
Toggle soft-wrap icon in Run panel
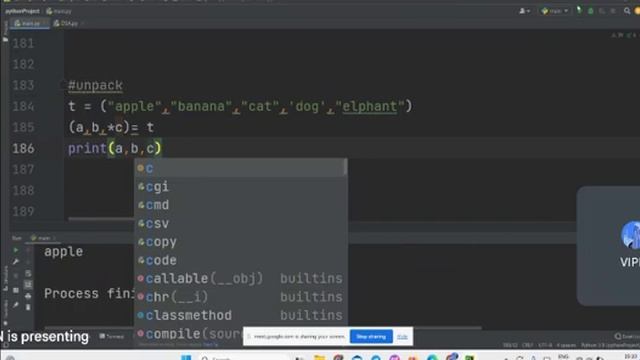[28, 273]
